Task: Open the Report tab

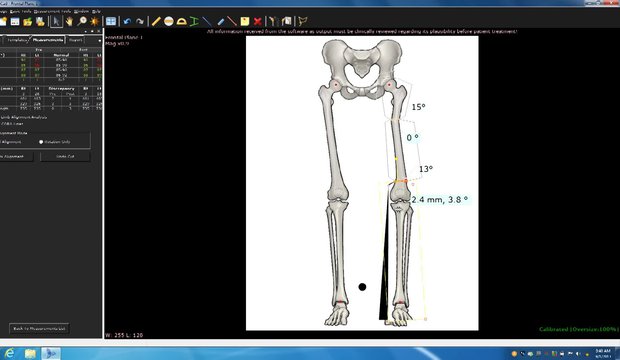Action: tap(75, 40)
